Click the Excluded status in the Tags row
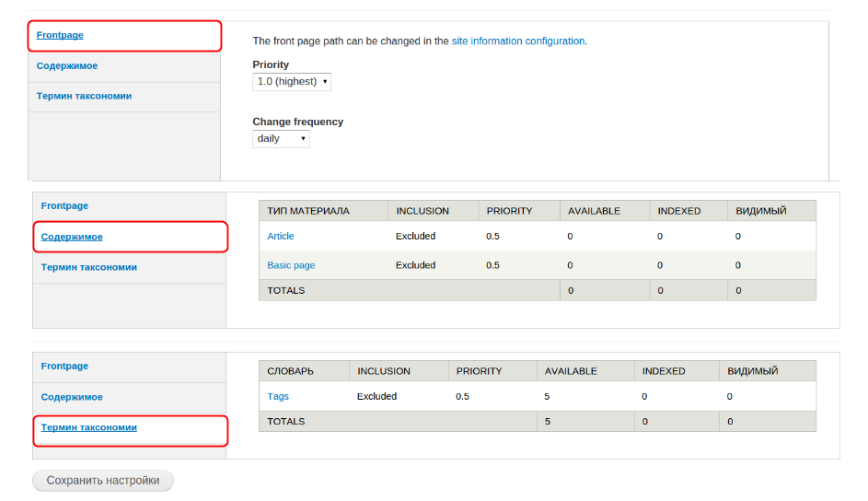Viewport: 868px width, 501px height. click(376, 397)
